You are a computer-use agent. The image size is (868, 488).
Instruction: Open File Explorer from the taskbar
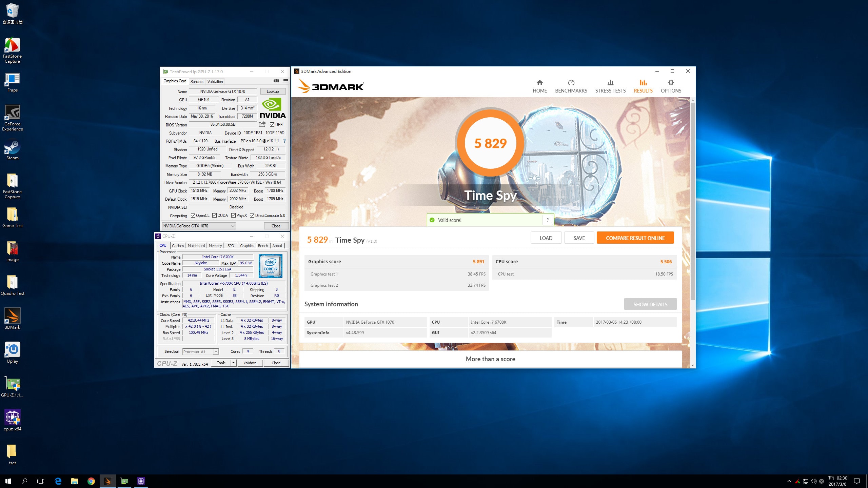pos(75,481)
